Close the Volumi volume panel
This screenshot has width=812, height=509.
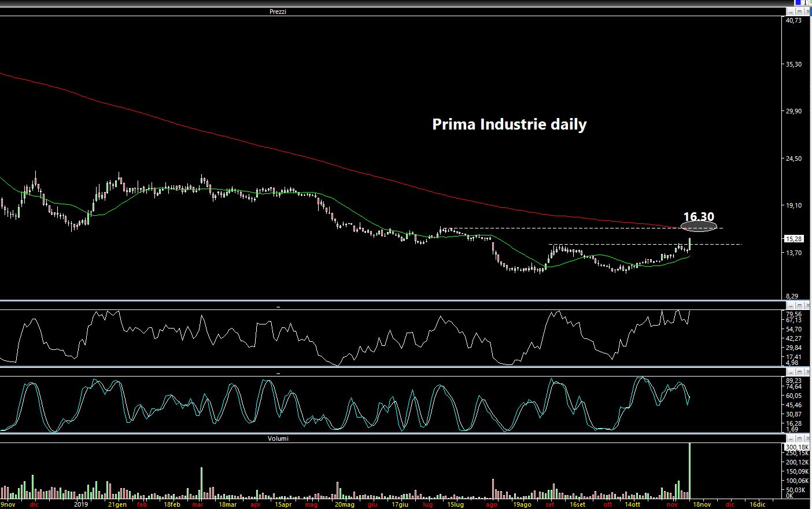[807, 439]
